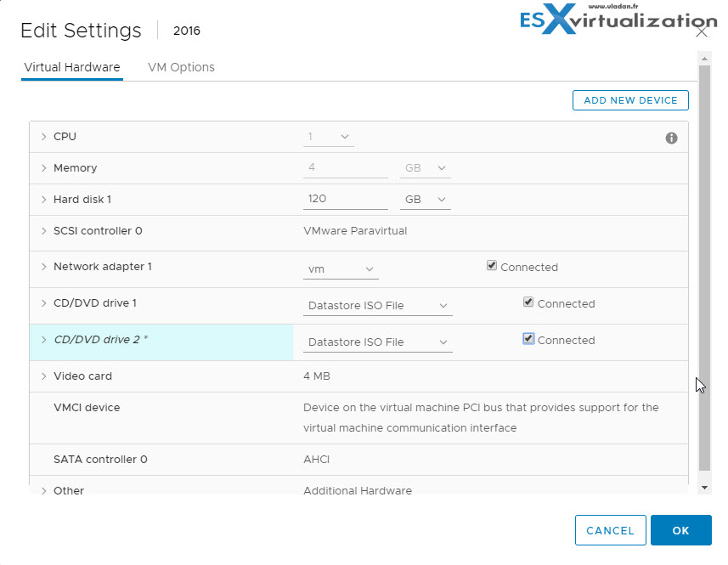Click the OK button
Screen dimensions: 728x565
coord(680,530)
